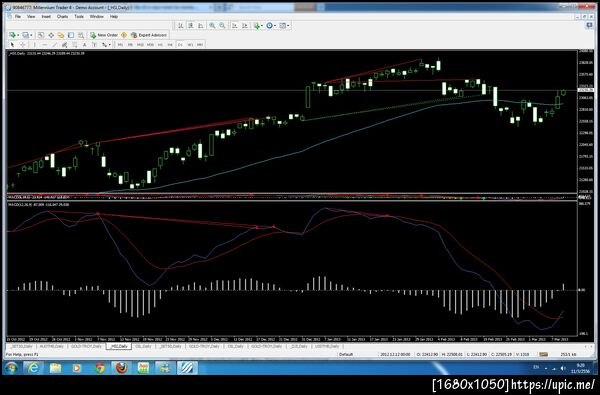Set timeframe to D1
The width and height of the screenshot is (600, 395).
[180, 44]
